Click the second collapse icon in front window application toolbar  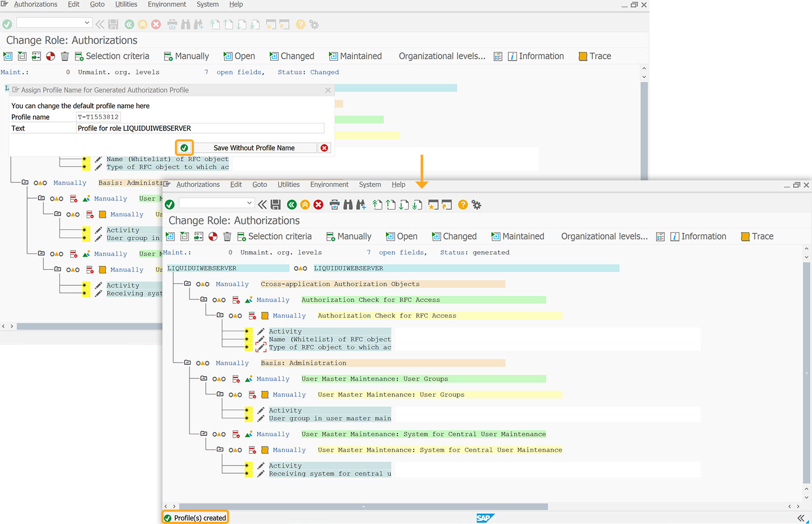point(185,237)
